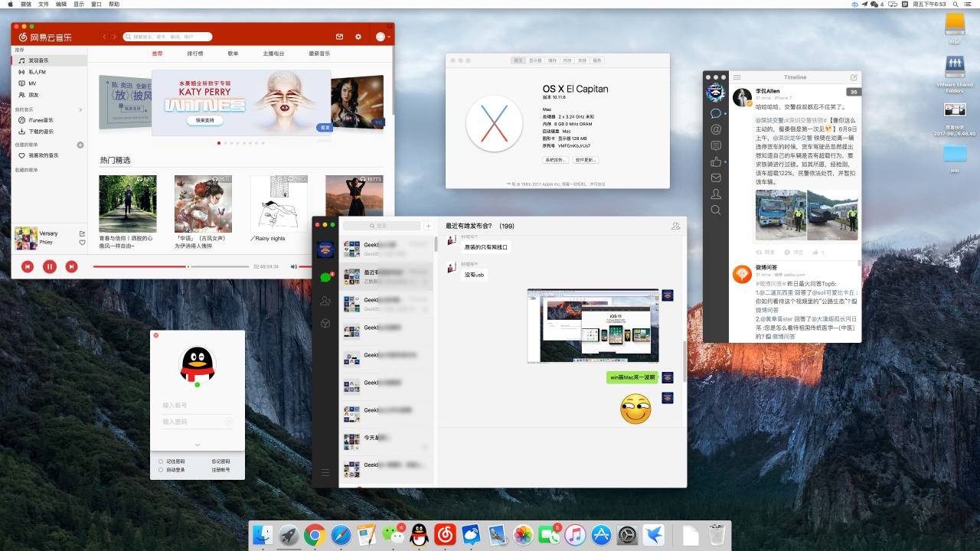
Task: Share the Versary track
Action: click(x=82, y=233)
